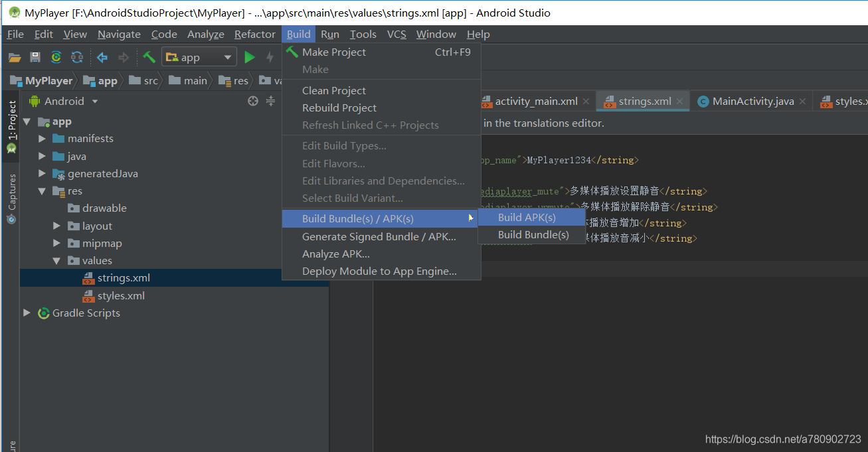Choose Deploy Module to App Engine entry
868x452 pixels.
[381, 271]
